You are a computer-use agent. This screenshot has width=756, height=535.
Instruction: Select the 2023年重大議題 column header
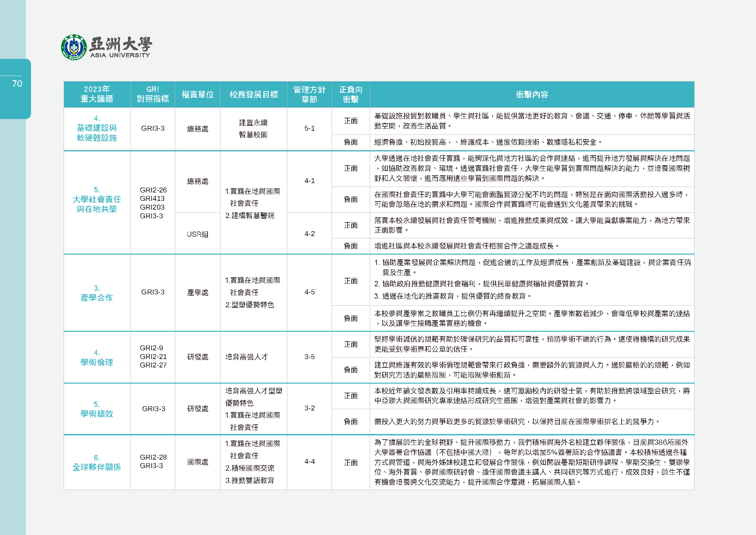97,94
